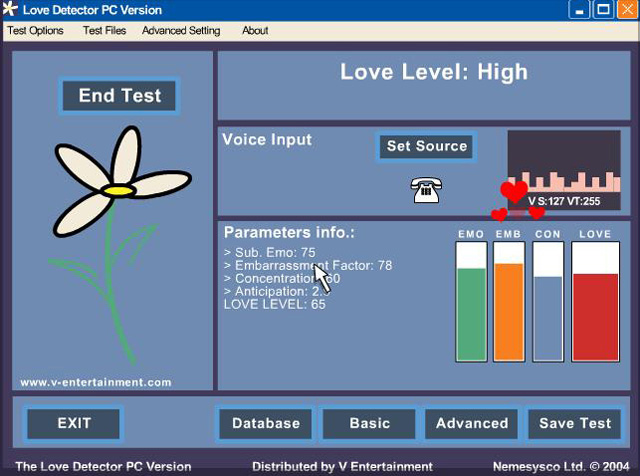Viewport: 640px width, 476px height.
Task: Click the Love Detector title bar icon
Action: click(11, 10)
